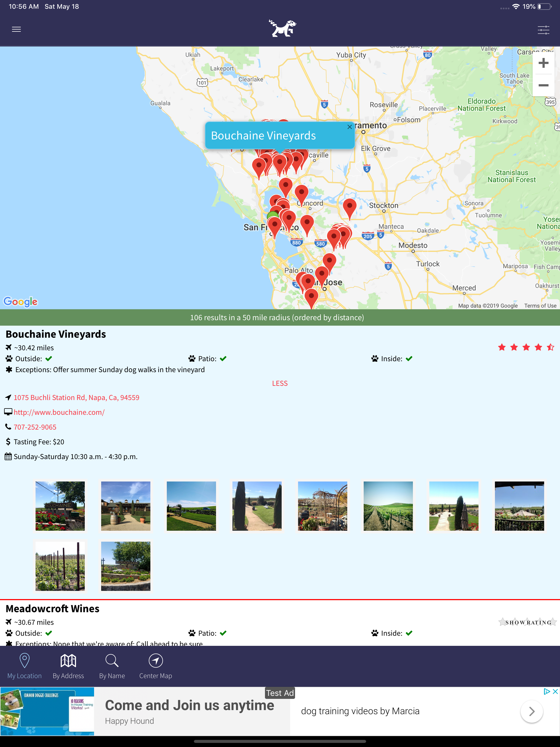
Task: Tap the Sunday-Saturday hours text
Action: coord(76,457)
